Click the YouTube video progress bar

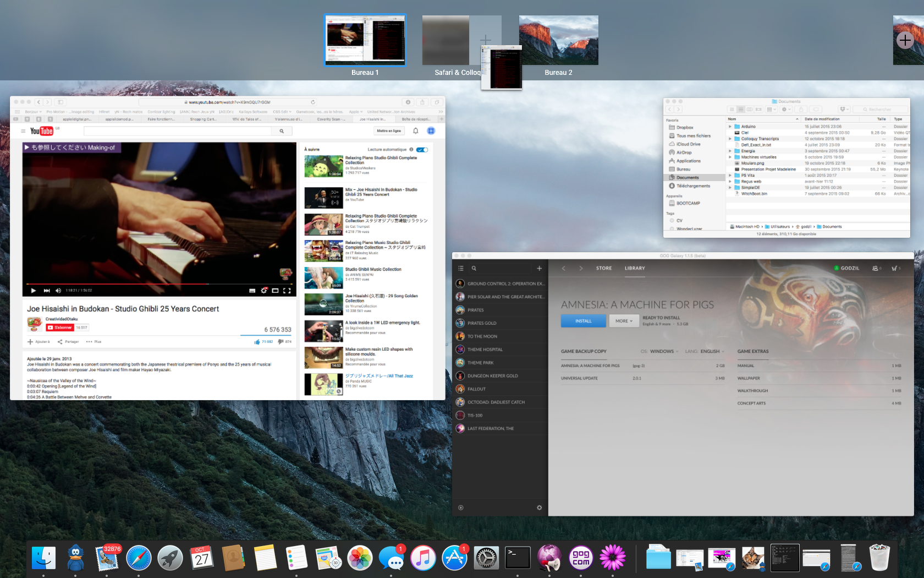point(159,284)
